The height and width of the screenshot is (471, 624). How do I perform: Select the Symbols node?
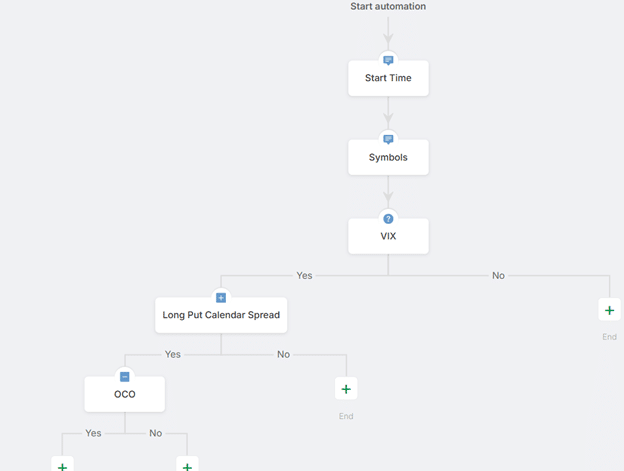pyautogui.click(x=388, y=157)
